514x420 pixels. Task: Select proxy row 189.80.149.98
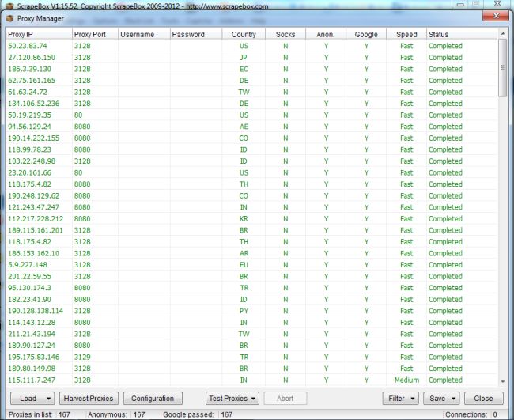point(251,369)
